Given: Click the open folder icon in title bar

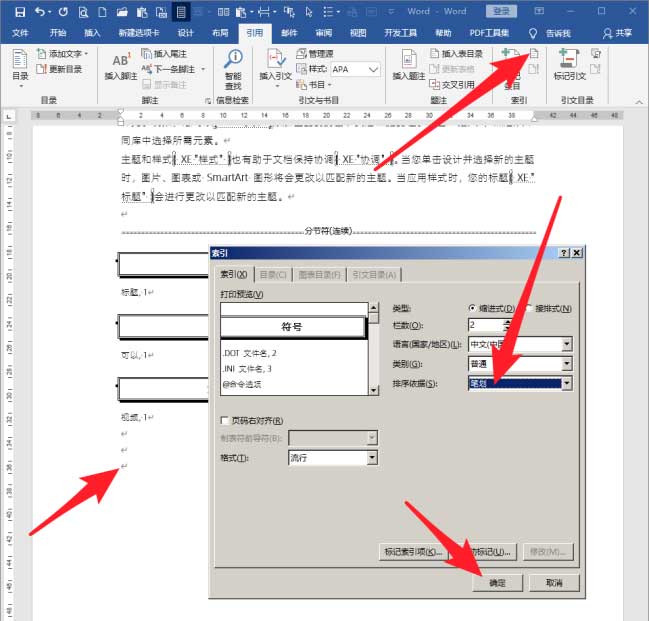Looking at the screenshot, I should click(x=122, y=12).
